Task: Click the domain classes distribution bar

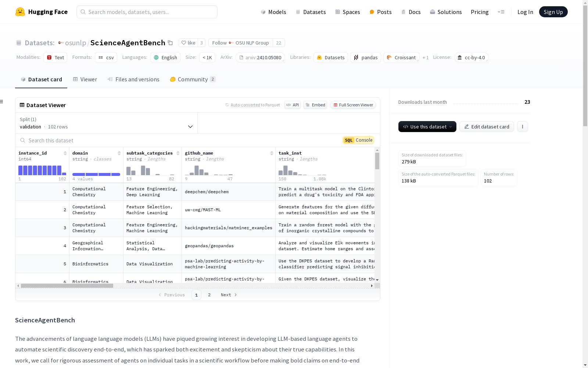Action: click(x=96, y=174)
